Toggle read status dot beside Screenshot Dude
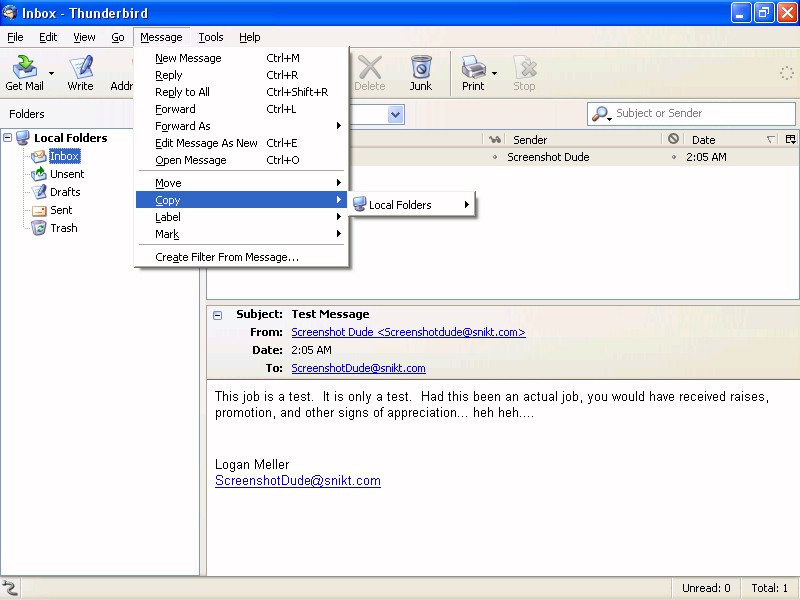Viewport: 800px width, 600px height. [494, 157]
